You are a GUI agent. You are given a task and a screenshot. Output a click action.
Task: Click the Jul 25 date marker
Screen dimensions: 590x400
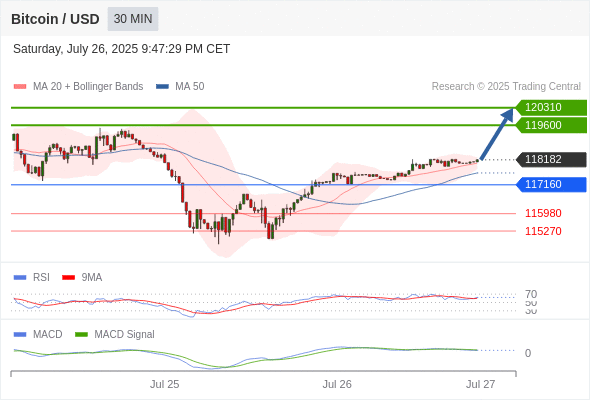tap(164, 384)
